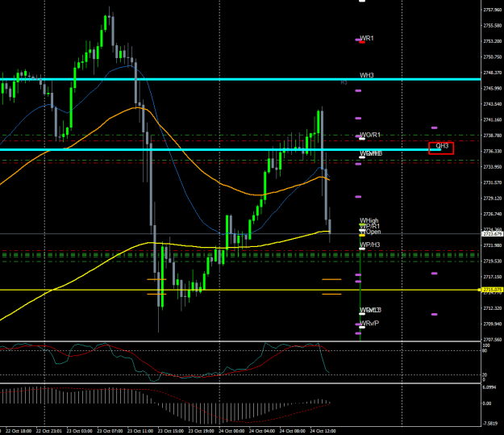Click the WHigh level label
The image size is (504, 435).
click(369, 220)
